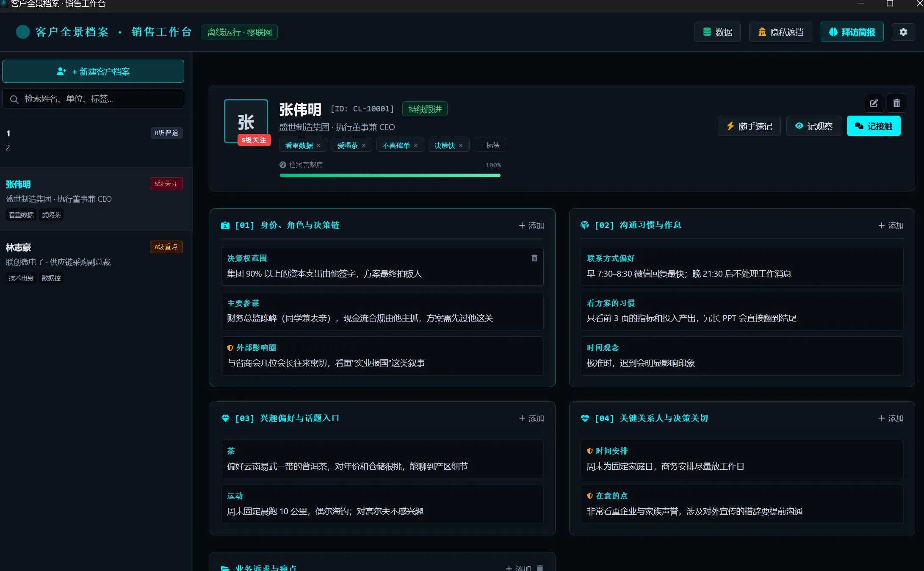
Task: Click the gem icon of section [03]
Action: pyautogui.click(x=225, y=418)
